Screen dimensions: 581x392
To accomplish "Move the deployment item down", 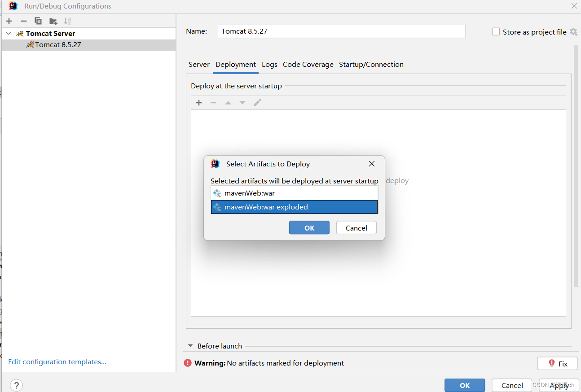I will (x=242, y=103).
